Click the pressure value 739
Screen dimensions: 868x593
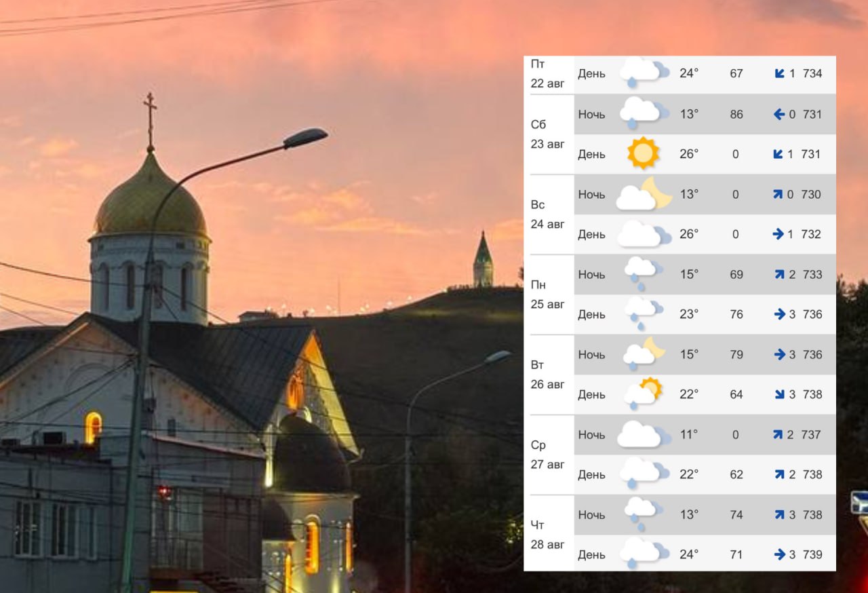pyautogui.click(x=812, y=554)
